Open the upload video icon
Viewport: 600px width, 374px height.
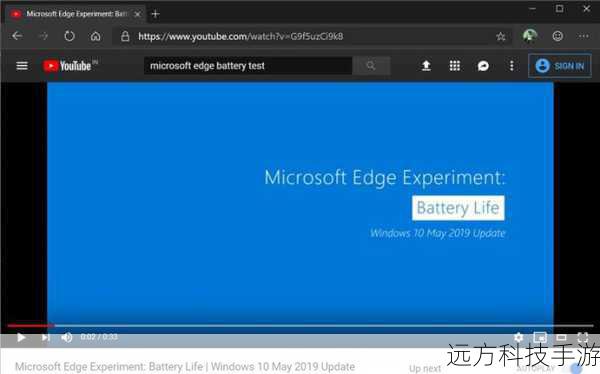426,66
